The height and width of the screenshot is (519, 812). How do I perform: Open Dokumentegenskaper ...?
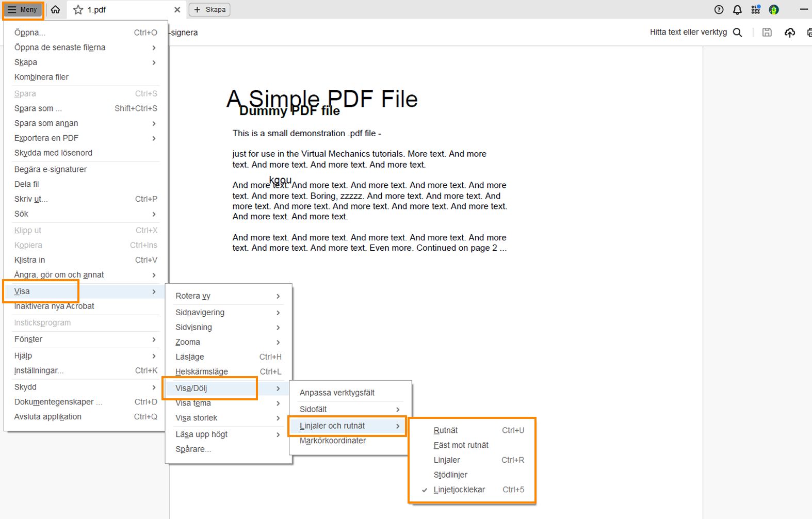(x=86, y=402)
